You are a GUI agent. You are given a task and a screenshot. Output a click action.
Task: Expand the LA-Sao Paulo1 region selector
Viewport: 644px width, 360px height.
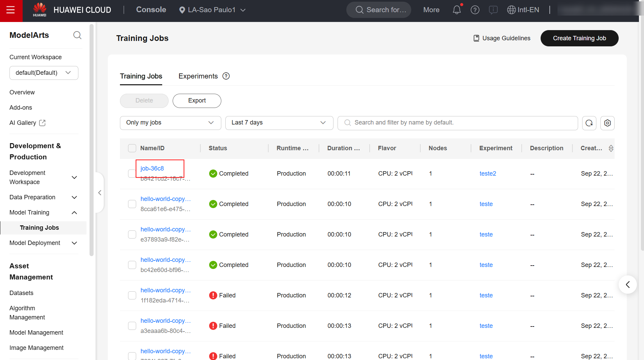click(212, 10)
